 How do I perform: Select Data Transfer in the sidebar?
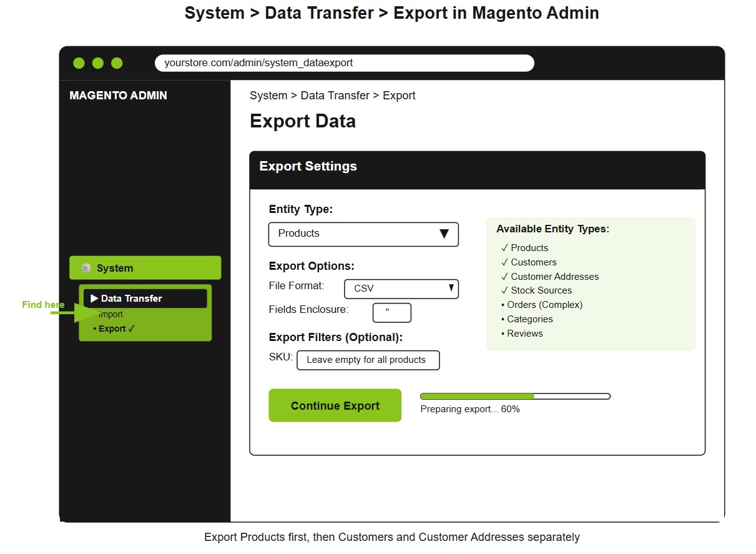(x=145, y=299)
